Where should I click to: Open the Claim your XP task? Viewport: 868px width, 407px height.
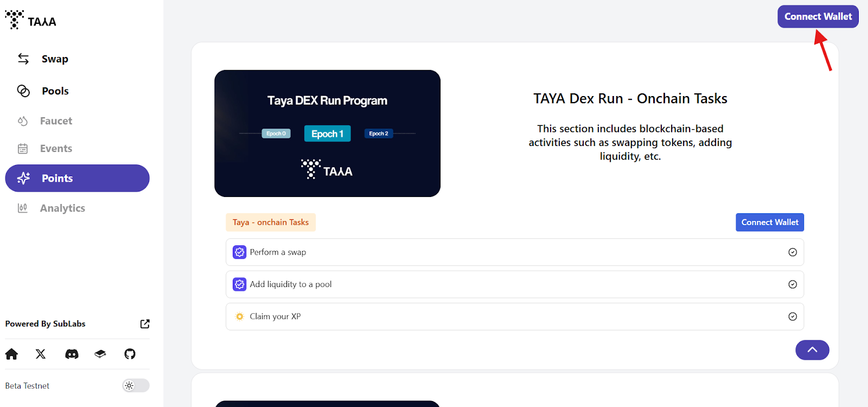[x=515, y=316]
